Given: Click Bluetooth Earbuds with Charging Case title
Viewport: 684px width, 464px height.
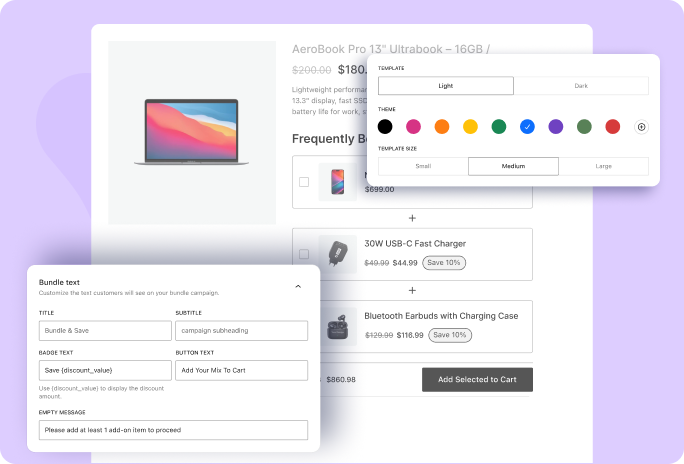Looking at the screenshot, I should (x=441, y=316).
